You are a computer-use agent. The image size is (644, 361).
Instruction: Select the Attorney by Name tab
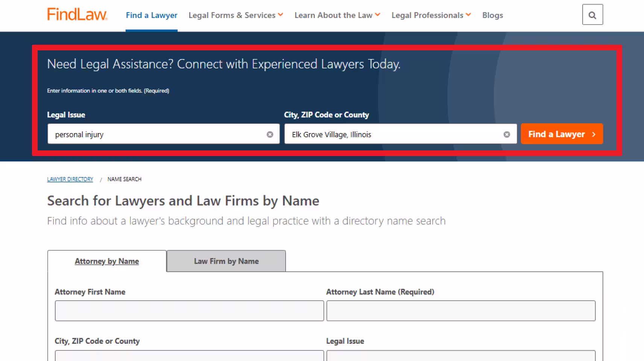(x=107, y=261)
